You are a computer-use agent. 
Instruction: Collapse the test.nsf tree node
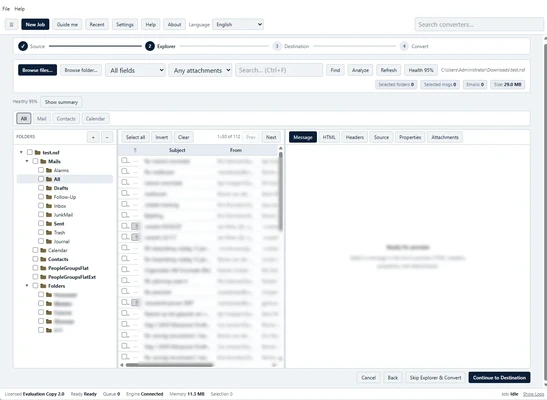pos(21,152)
